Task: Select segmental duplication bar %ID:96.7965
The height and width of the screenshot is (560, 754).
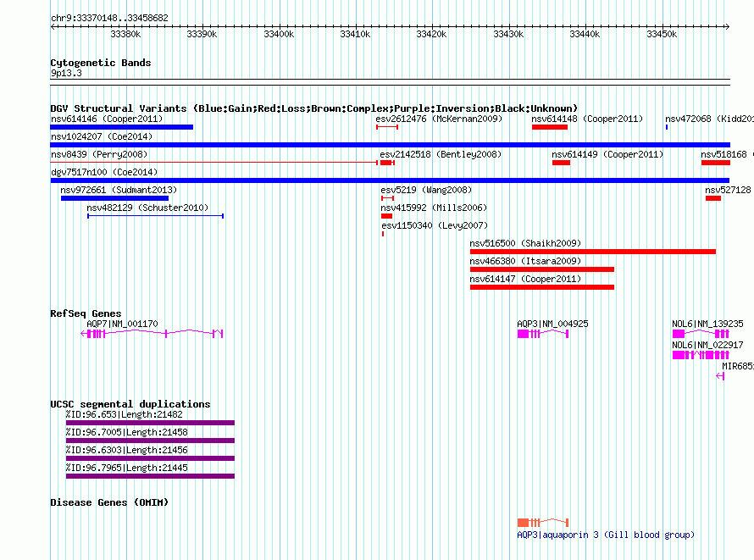Action: 150,476
